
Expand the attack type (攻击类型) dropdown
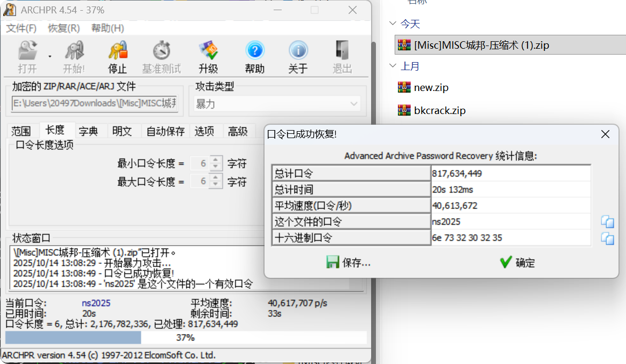[x=353, y=104]
